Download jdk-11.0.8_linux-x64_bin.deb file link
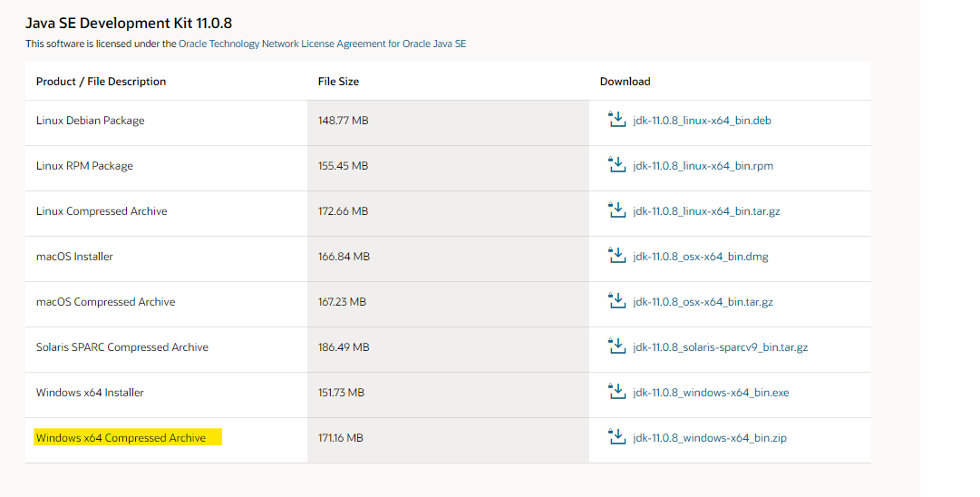The image size is (980, 497). point(702,121)
